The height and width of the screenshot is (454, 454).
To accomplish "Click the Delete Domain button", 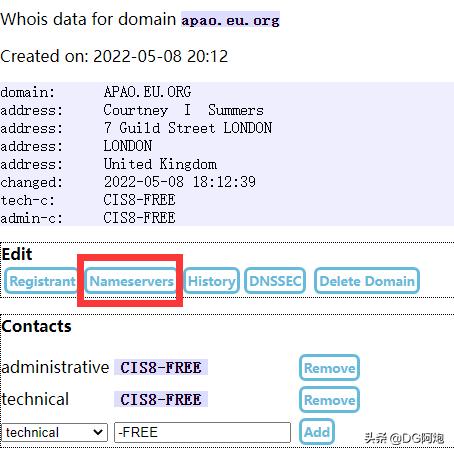I will point(367,281).
